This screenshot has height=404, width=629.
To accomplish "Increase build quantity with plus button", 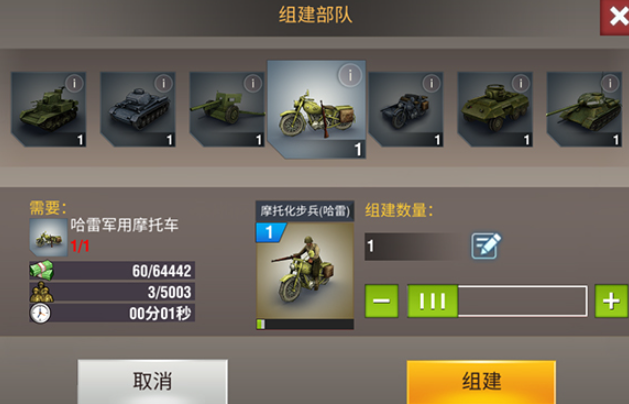I will 611,301.
